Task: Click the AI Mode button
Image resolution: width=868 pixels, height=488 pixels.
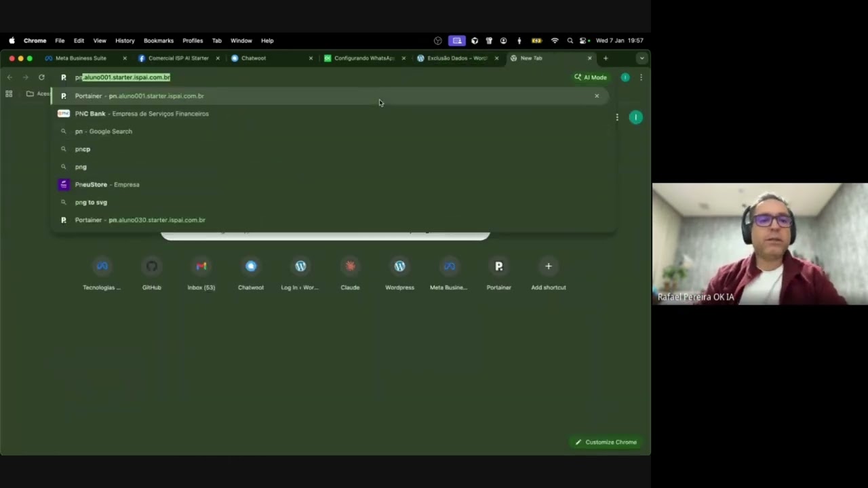Action: (591, 77)
